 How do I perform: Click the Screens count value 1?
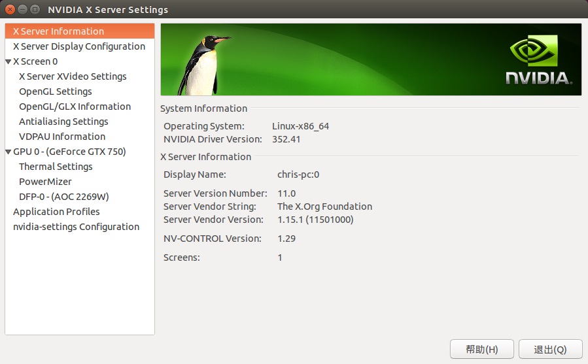(x=280, y=257)
